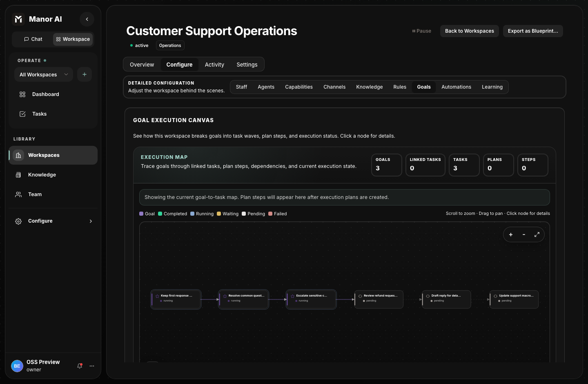Image resolution: width=588 pixels, height=384 pixels.
Task: Open the Activity tab
Action: [x=214, y=65]
